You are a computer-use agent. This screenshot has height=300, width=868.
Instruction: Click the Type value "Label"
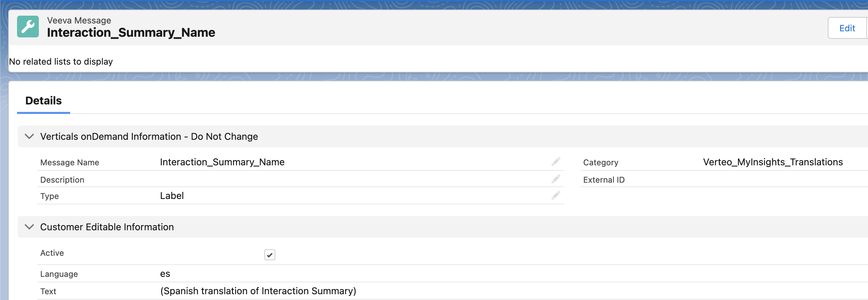tap(172, 196)
